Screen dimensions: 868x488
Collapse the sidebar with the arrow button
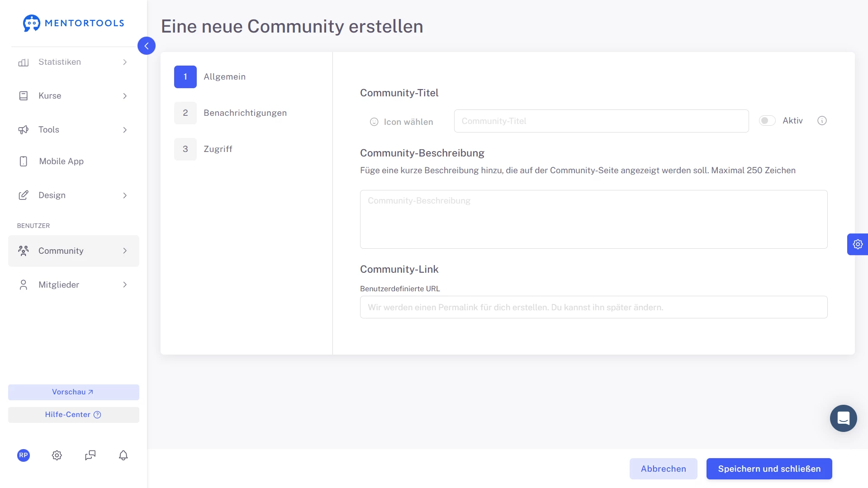point(146,46)
